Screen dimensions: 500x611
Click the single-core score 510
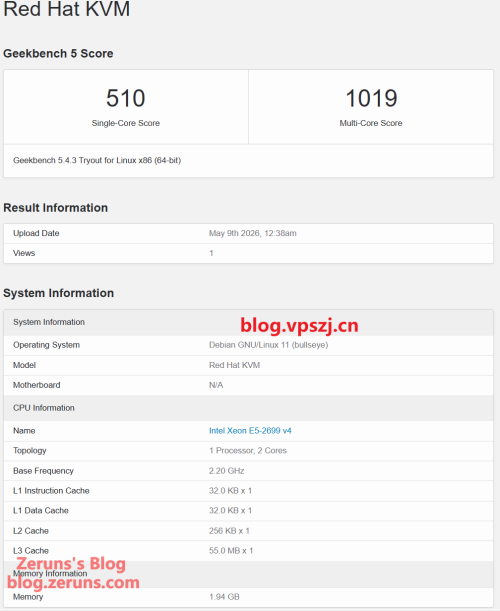pos(126,98)
